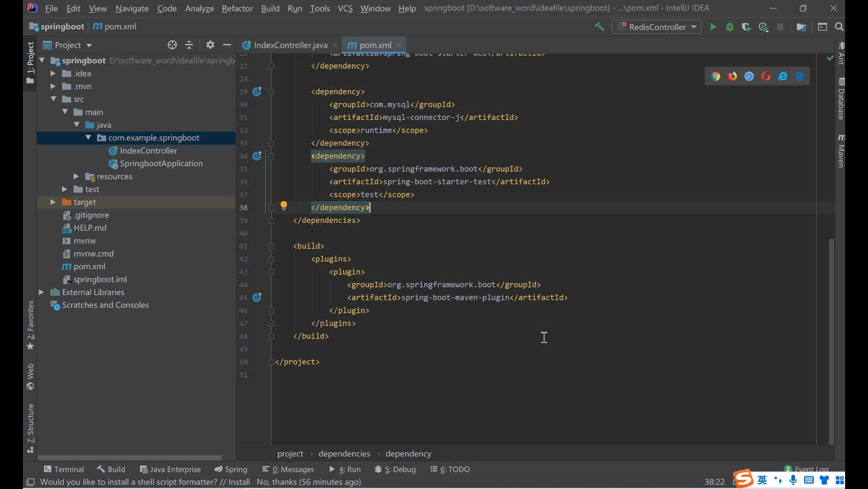Open pom.xml preview in Firefox
This screenshot has width=868, height=489.
732,76
